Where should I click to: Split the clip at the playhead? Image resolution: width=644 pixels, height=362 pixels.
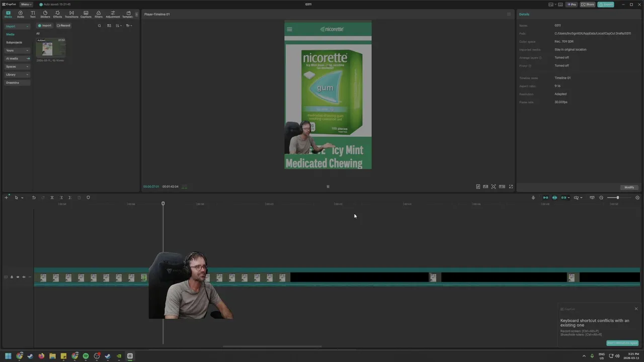[x=52, y=198]
